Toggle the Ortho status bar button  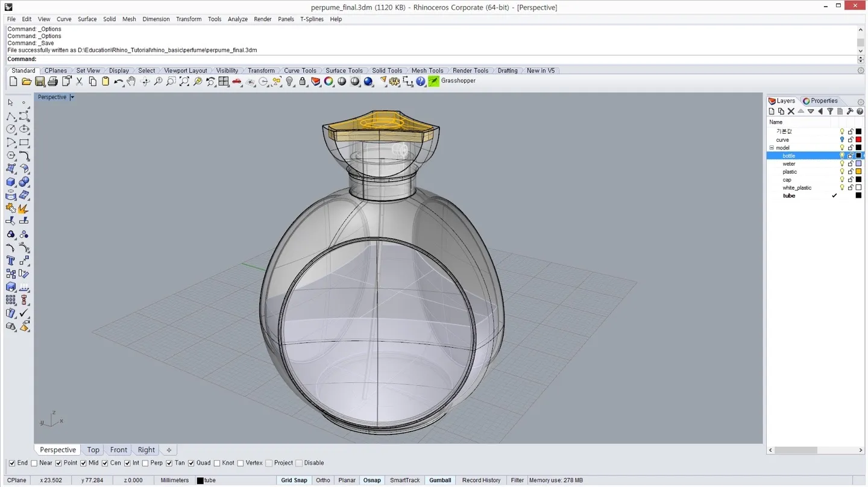pos(322,480)
